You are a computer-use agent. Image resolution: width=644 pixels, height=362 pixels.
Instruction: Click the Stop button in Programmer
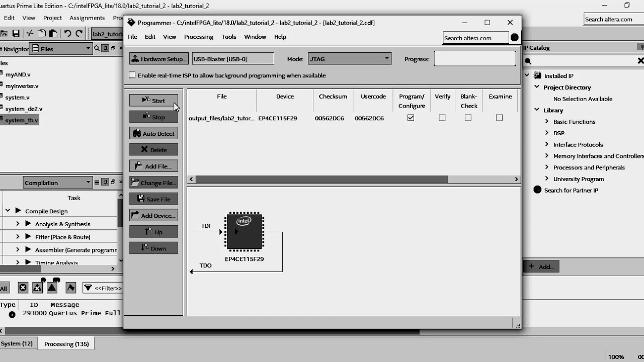[x=153, y=117]
